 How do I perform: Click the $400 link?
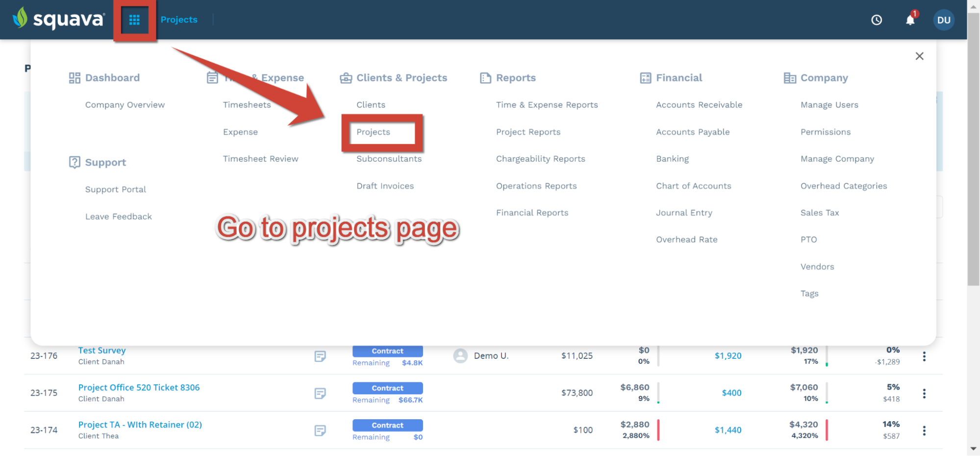click(731, 393)
